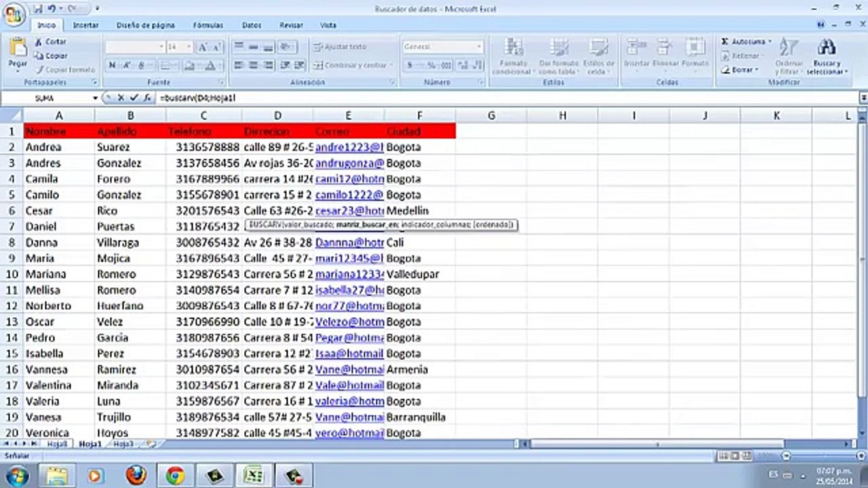The image size is (868, 488).
Task: Click the Cortar scissors button
Action: 51,41
